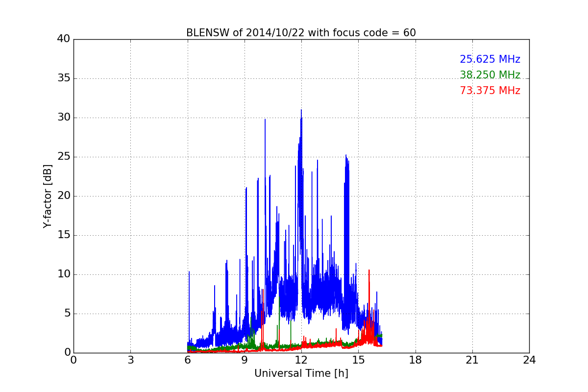Click x-axis tick label 24
The width and height of the screenshot is (588, 392).
point(529,360)
